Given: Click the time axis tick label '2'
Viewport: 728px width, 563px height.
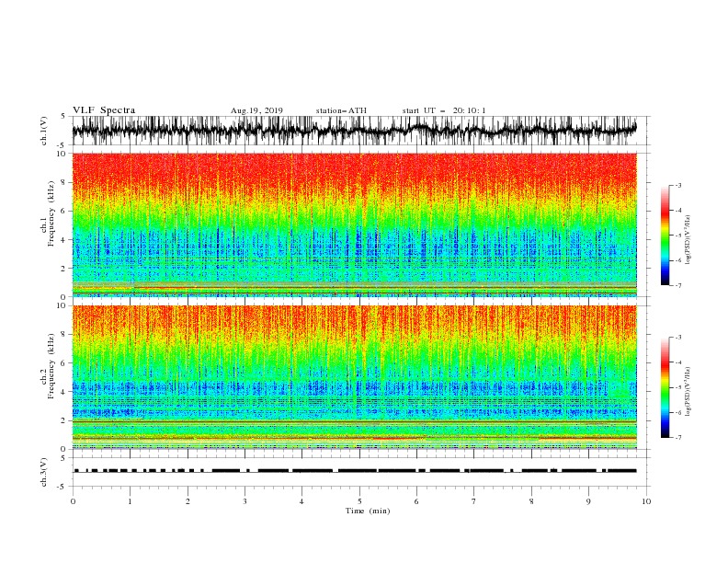Looking at the screenshot, I should tap(188, 501).
